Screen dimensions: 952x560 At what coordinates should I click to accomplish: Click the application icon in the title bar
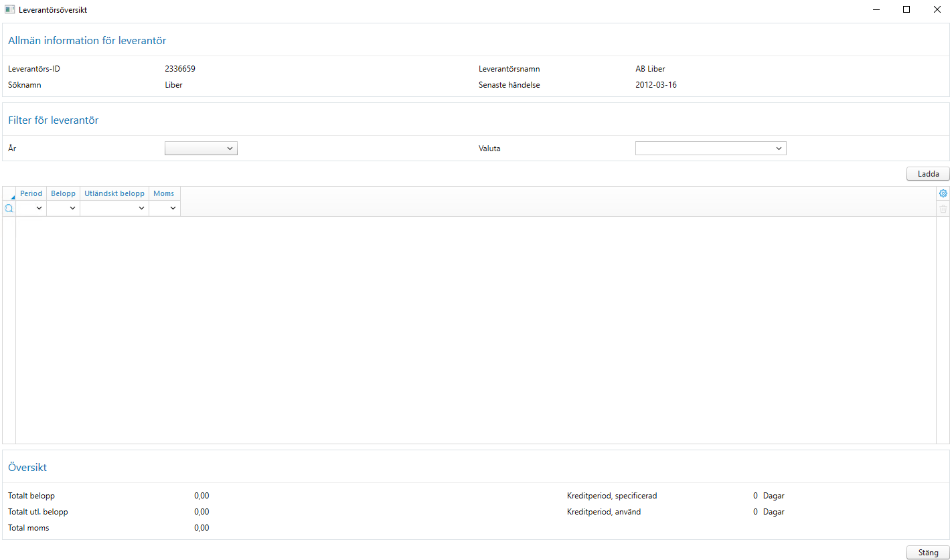[9, 9]
